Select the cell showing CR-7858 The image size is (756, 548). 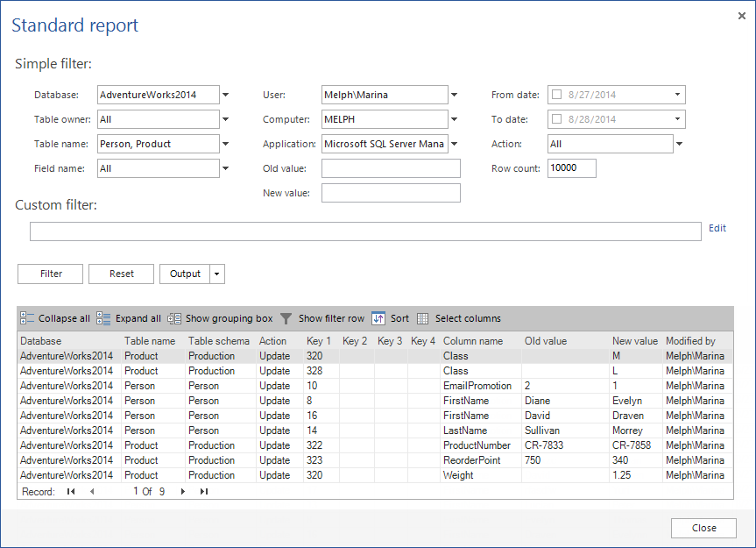tap(636, 445)
